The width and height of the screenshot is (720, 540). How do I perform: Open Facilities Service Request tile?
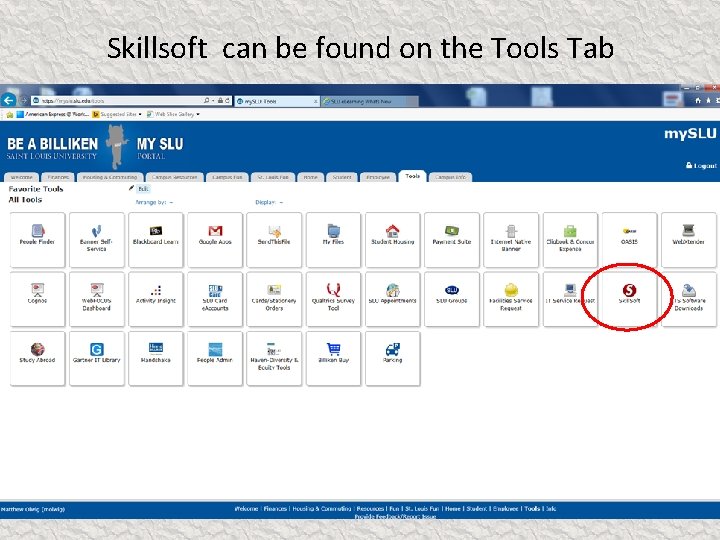pos(511,299)
